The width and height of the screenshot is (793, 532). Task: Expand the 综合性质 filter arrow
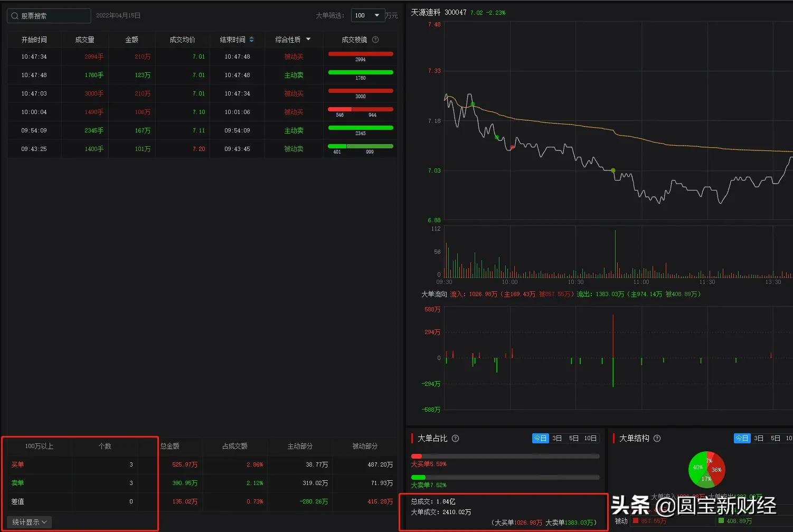coord(308,40)
